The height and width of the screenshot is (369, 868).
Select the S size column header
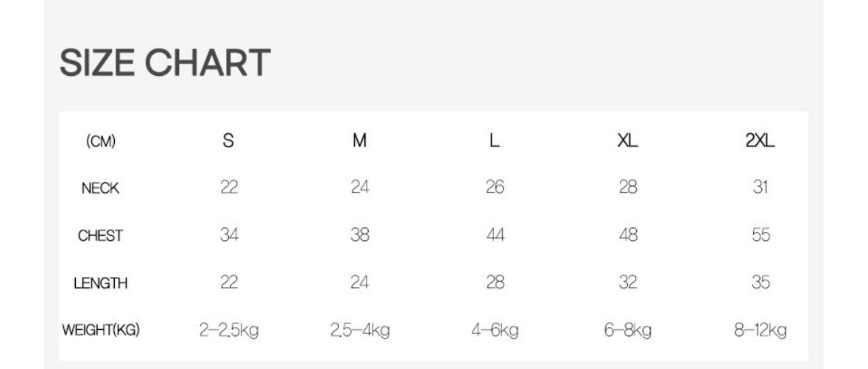coord(228,141)
